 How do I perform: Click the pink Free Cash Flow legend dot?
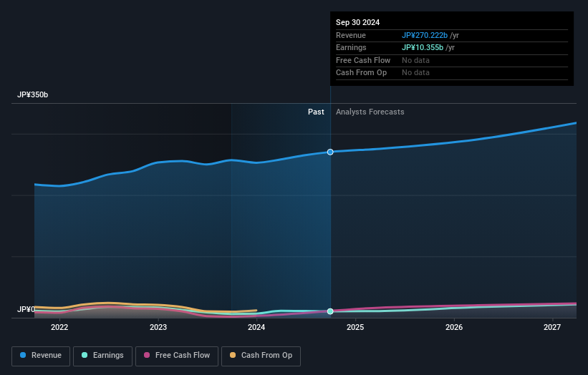click(147, 355)
